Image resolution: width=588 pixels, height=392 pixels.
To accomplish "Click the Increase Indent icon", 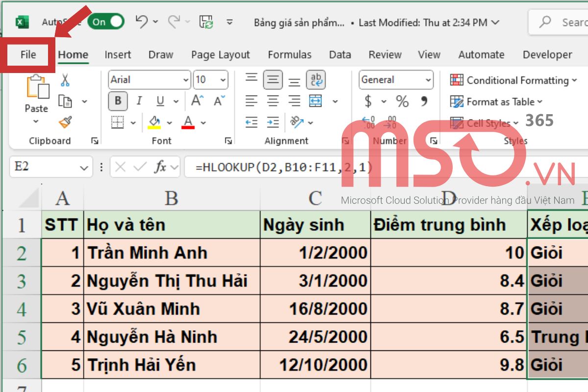I will click(273, 122).
